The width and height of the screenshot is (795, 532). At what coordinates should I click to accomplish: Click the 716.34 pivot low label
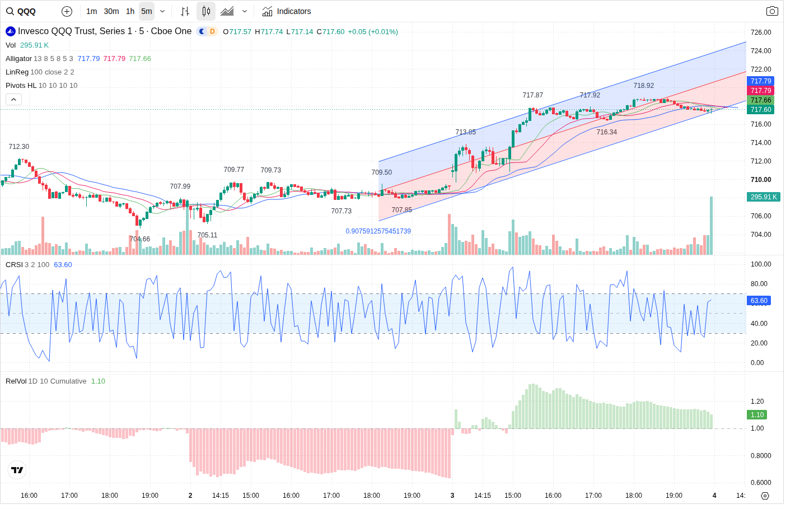(606, 132)
